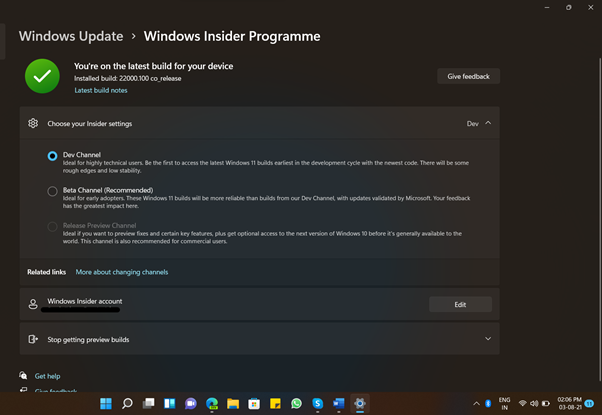
Task: Select Beta Channel (Recommended) radio button
Action: point(53,191)
